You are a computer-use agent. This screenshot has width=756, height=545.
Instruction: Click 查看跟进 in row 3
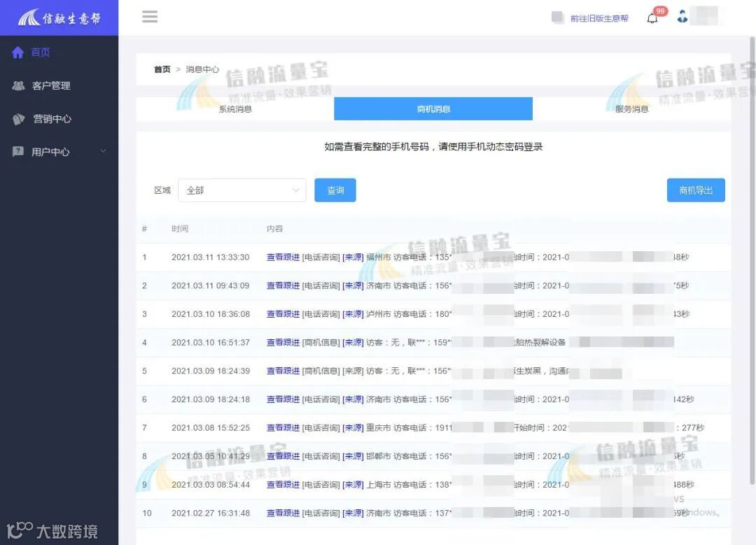coord(283,314)
